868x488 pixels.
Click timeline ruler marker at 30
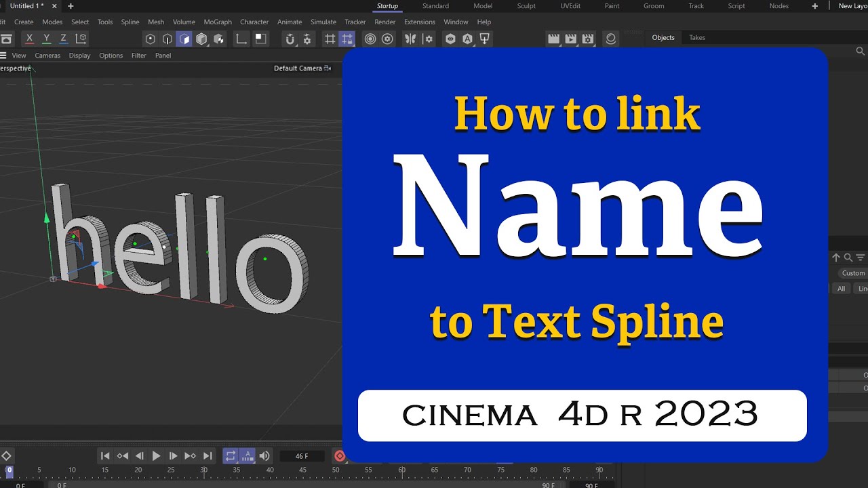pos(204,470)
